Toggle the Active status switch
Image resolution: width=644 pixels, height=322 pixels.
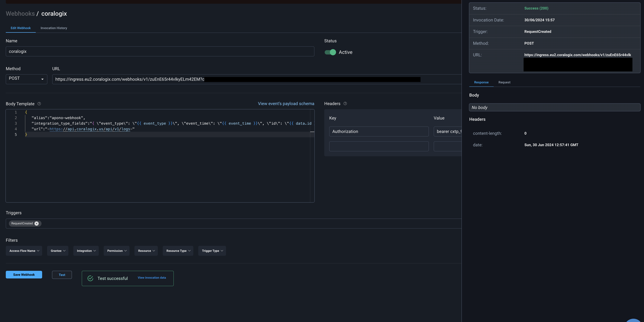330,52
